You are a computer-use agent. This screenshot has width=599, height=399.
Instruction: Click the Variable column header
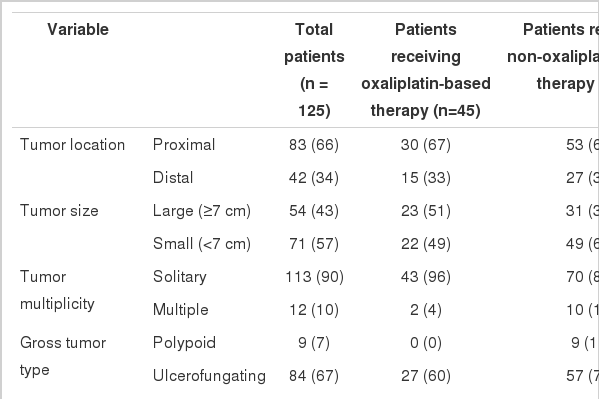click(78, 29)
